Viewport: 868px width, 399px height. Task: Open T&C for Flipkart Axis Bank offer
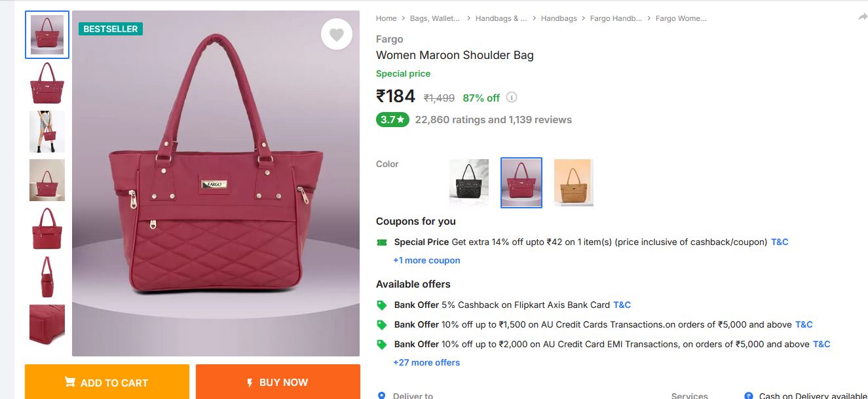tap(622, 305)
